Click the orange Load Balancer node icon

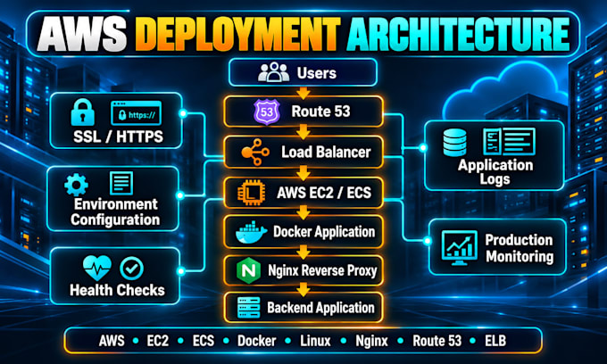coord(255,152)
